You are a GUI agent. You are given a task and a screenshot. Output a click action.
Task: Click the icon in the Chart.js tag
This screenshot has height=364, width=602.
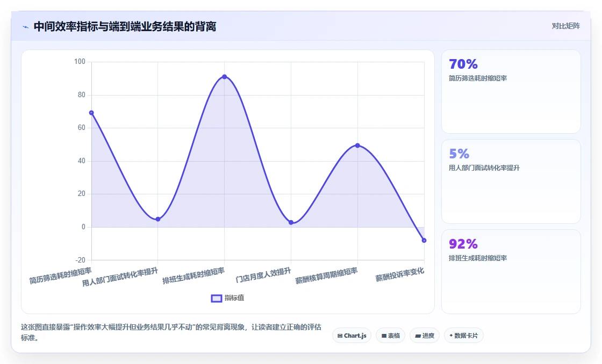pos(340,336)
